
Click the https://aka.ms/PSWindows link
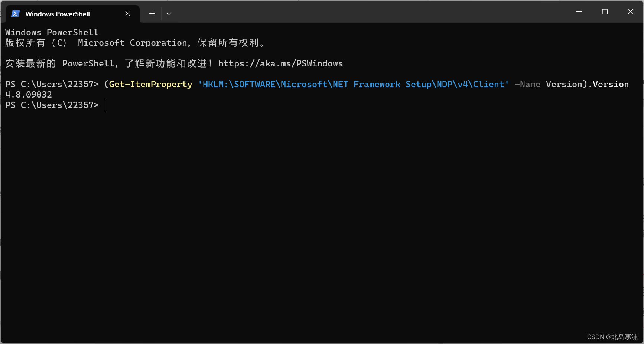(x=281, y=63)
